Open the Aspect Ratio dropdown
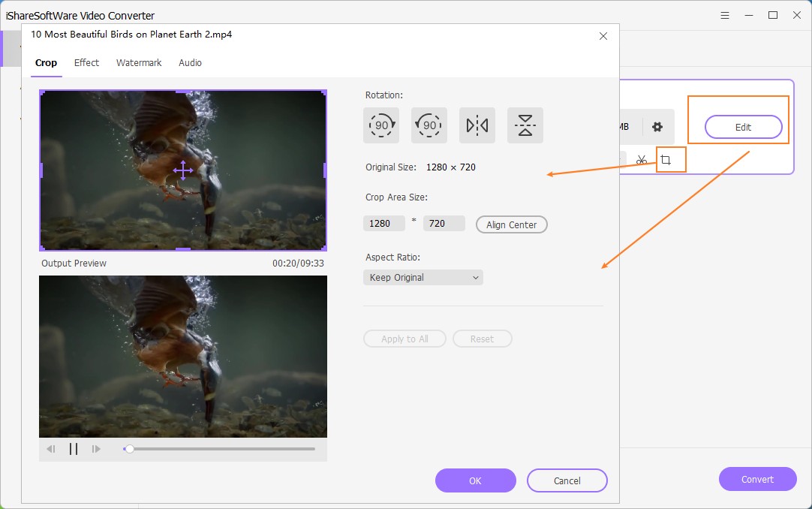The height and width of the screenshot is (509, 812). [423, 278]
